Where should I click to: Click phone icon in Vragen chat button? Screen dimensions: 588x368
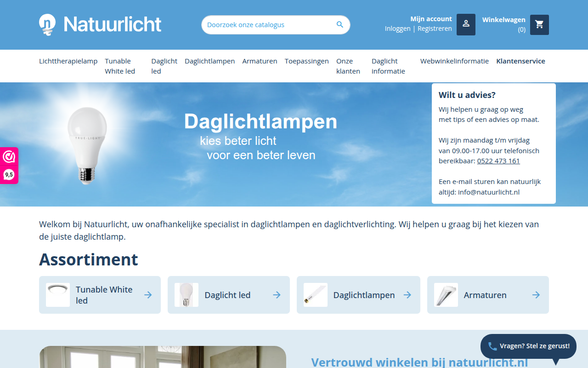click(x=492, y=346)
